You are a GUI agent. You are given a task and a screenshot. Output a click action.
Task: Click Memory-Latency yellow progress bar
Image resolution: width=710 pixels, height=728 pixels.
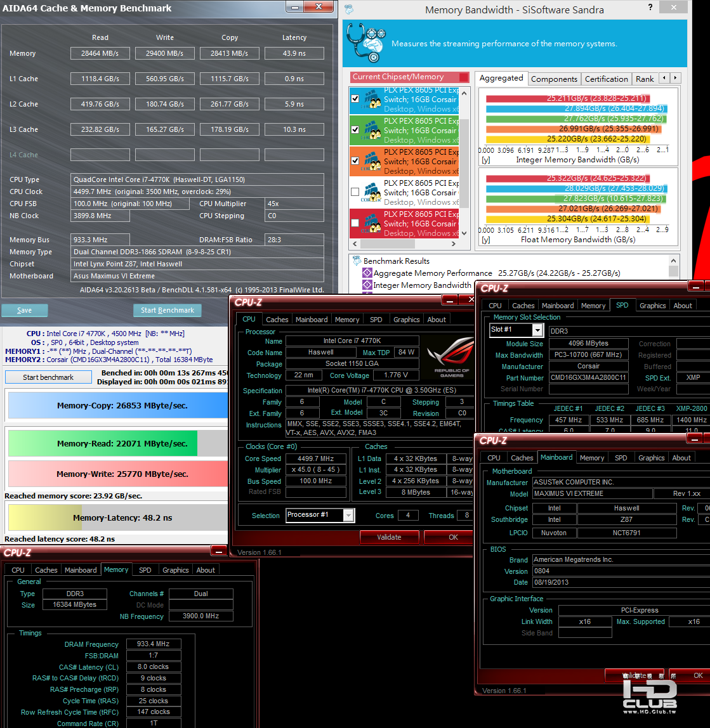pos(45,517)
